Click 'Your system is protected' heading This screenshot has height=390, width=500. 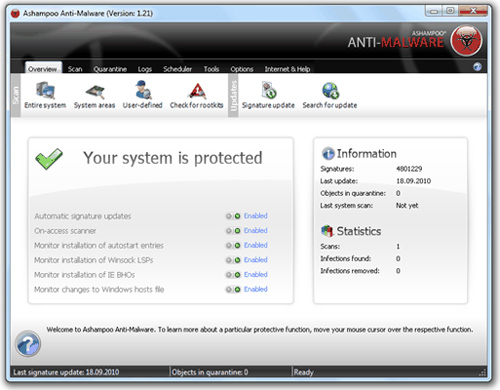click(x=173, y=158)
